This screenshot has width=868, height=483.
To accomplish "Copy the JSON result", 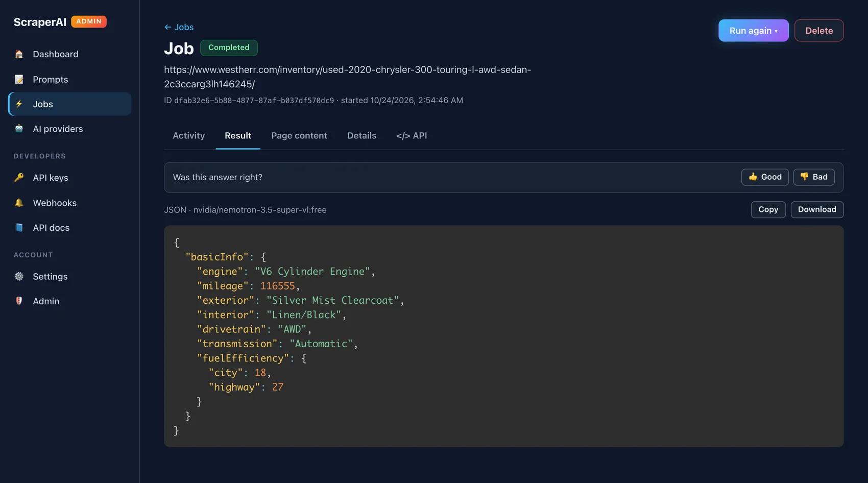I will coord(768,210).
